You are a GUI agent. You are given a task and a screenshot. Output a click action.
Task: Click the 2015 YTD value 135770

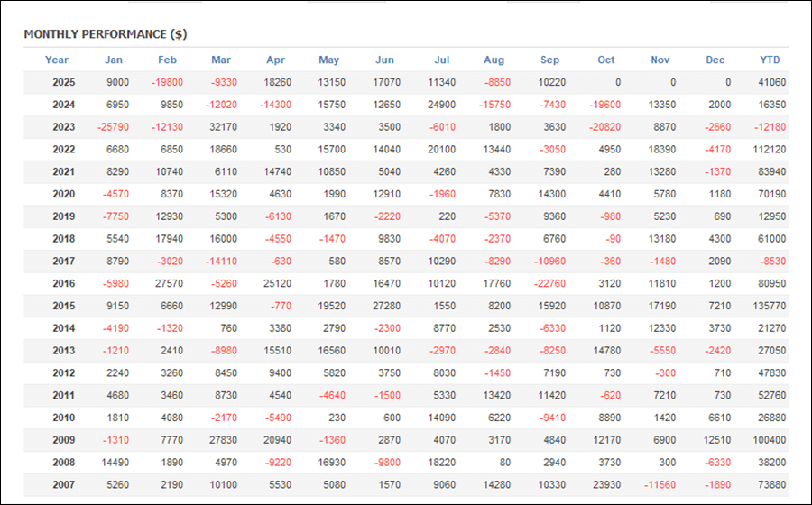pos(767,306)
